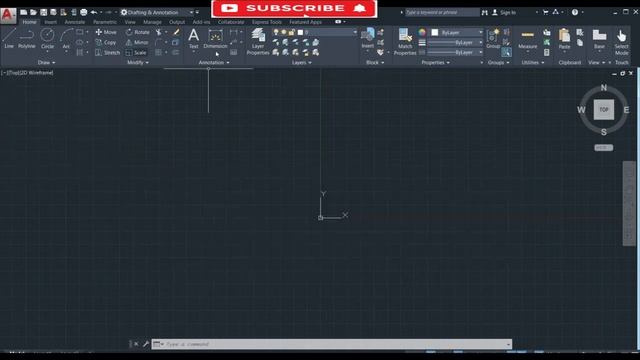
Task: Open the lineweight ByLayer dropdown
Action: (x=456, y=42)
